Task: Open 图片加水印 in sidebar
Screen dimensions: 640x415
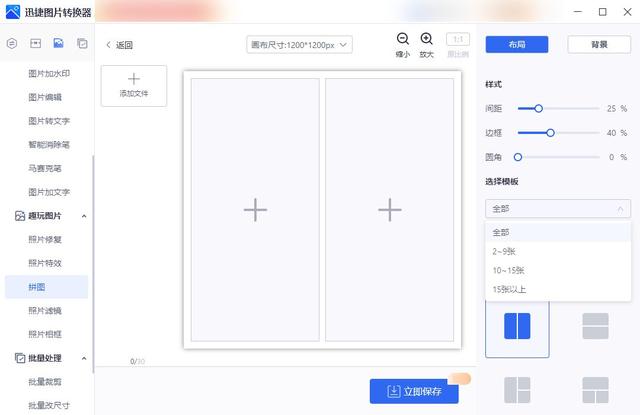Action: click(49, 73)
